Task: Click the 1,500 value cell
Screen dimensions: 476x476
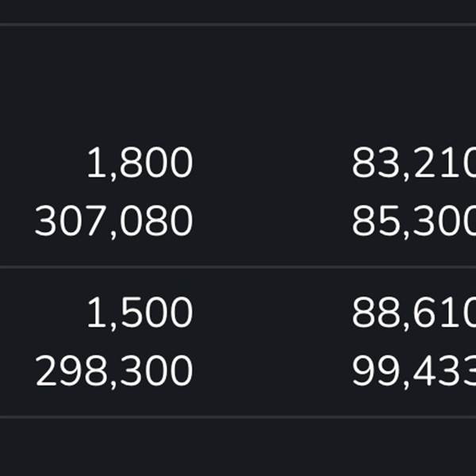Action: [140, 313]
